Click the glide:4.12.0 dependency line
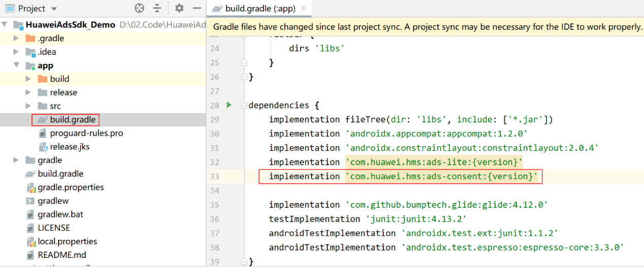The height and width of the screenshot is (267, 644). tap(408, 205)
